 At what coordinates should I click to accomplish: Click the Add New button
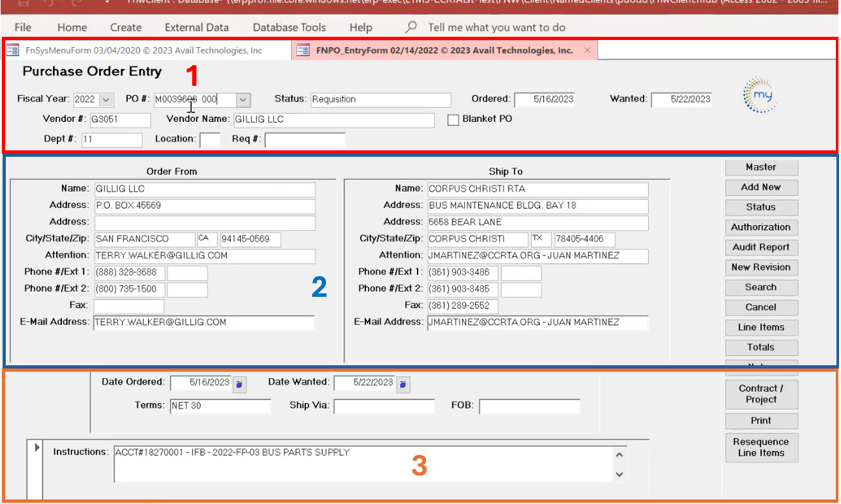point(761,187)
